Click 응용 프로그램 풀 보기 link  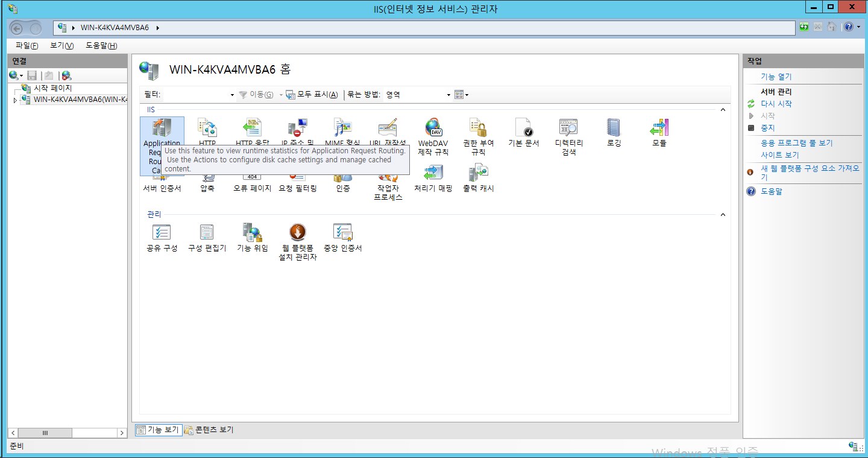pos(796,143)
